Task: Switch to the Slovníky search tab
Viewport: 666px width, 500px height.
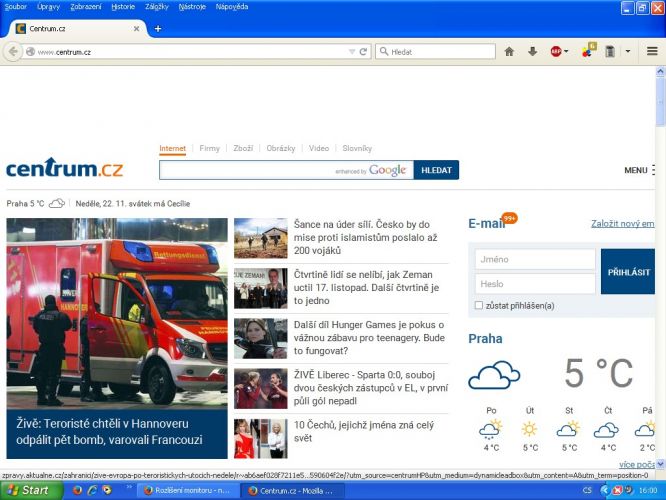Action: pos(357,148)
